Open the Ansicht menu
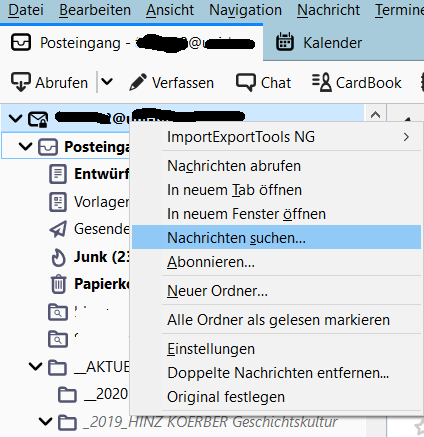Viewport: 424px width, 437px height. [x=170, y=10]
